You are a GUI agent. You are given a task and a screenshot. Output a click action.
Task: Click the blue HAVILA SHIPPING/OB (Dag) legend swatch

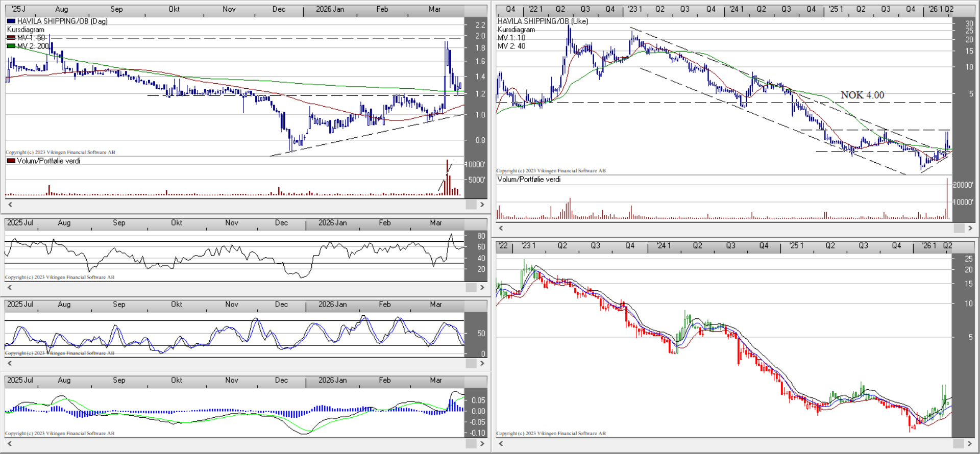click(x=11, y=21)
